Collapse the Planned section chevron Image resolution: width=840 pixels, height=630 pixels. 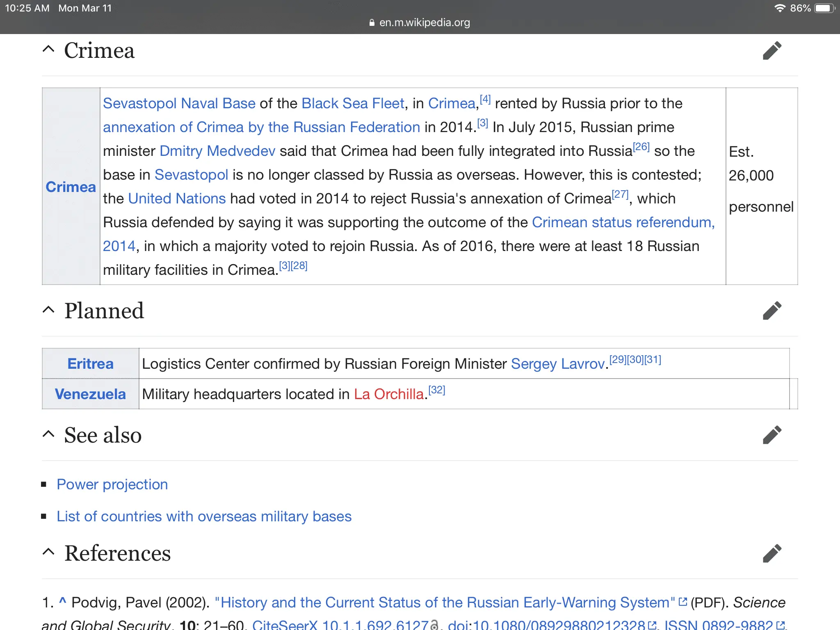coord(48,310)
